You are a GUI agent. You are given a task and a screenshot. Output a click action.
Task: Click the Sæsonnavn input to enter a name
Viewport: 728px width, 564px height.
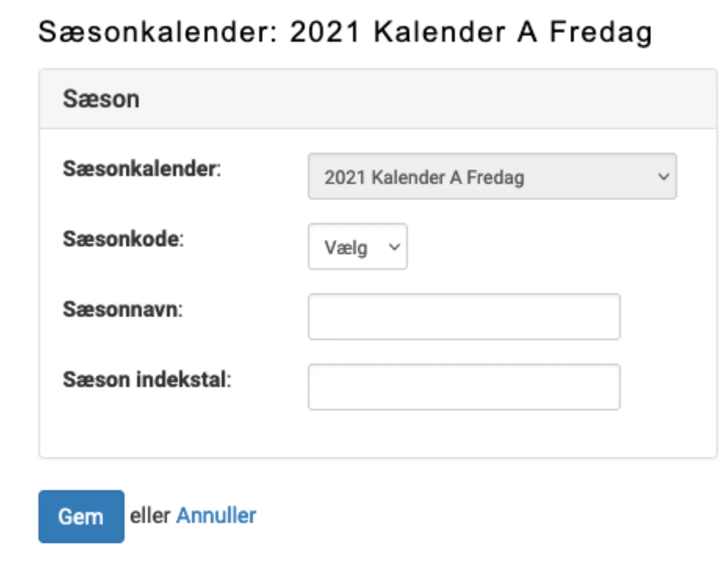(464, 316)
